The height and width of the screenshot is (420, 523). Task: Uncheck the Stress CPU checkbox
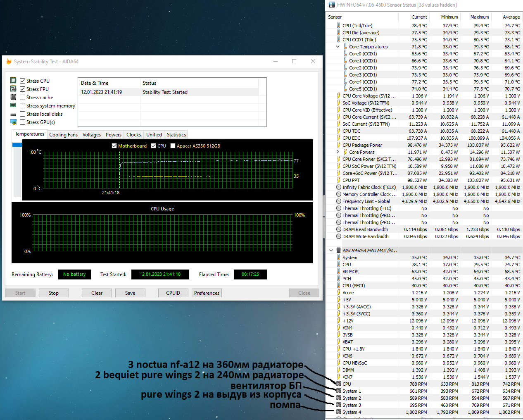click(22, 81)
